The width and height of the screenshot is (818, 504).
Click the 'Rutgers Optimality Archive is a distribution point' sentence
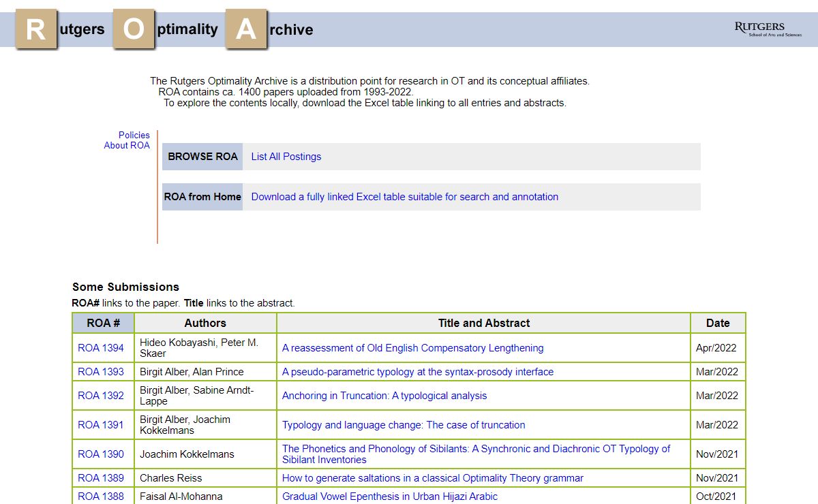[x=369, y=81]
